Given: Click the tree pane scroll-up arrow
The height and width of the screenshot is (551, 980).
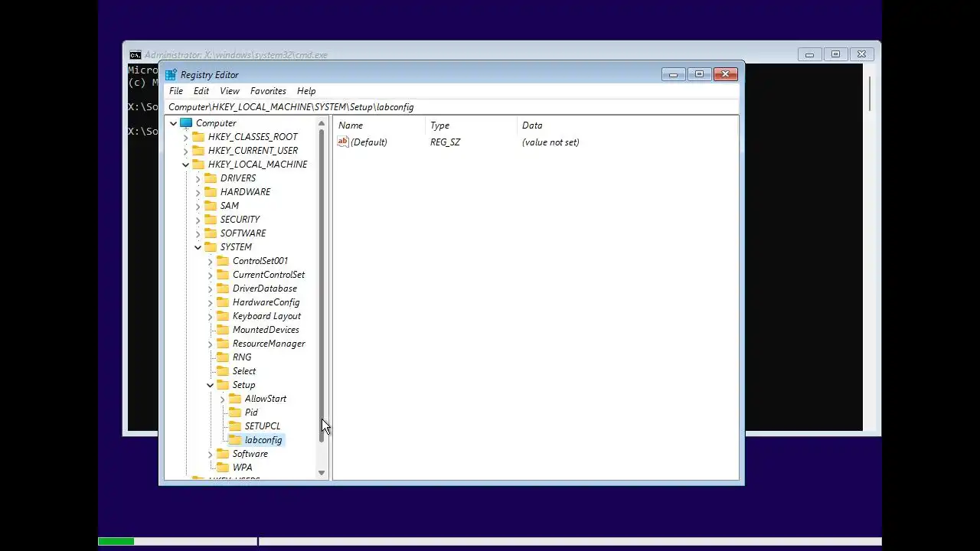Looking at the screenshot, I should (322, 123).
